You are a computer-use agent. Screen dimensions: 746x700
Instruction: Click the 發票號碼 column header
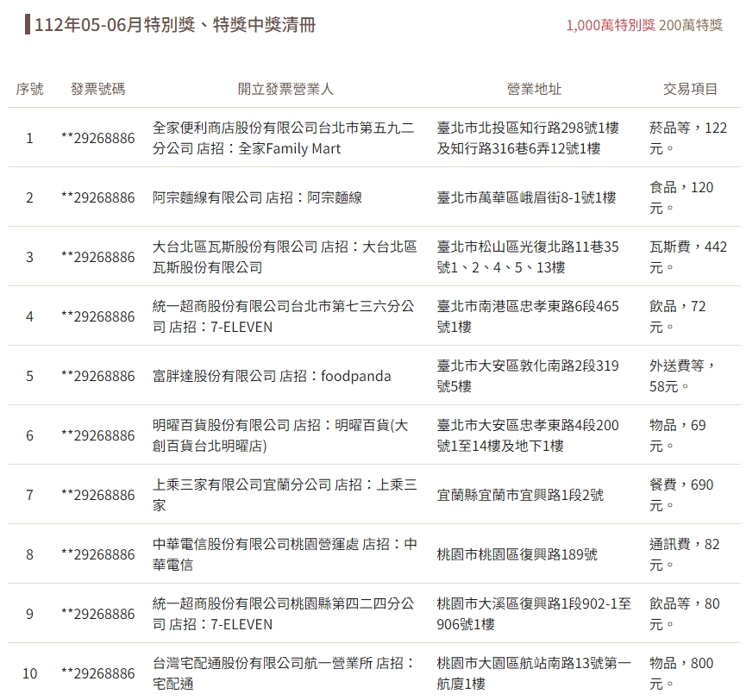pos(98,89)
